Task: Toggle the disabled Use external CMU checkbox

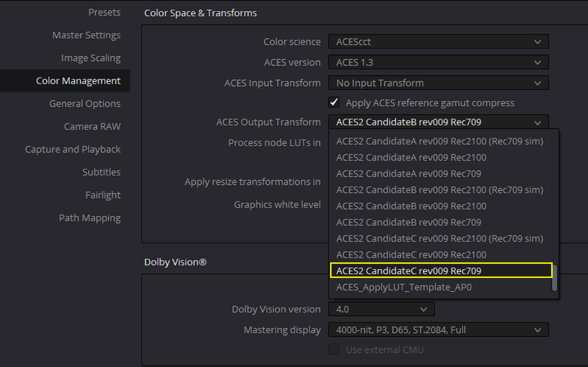Action: (334, 350)
